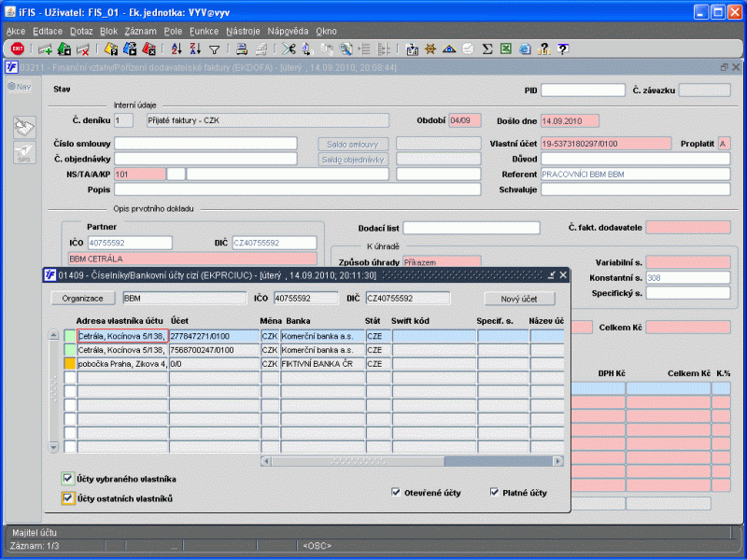Uncheck the 'Účty ostatních vlastníků' checkbox
This screenshot has width=747, height=560.
click(68, 498)
